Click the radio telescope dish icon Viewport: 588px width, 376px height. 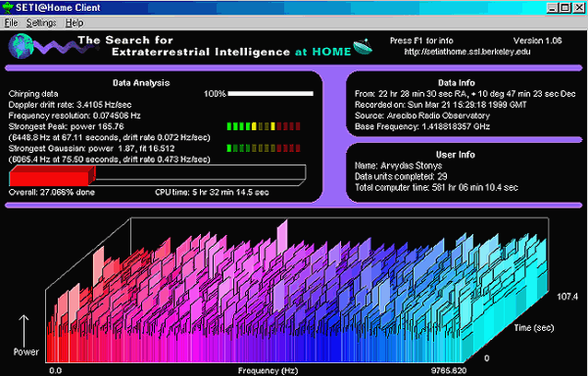tap(363, 47)
